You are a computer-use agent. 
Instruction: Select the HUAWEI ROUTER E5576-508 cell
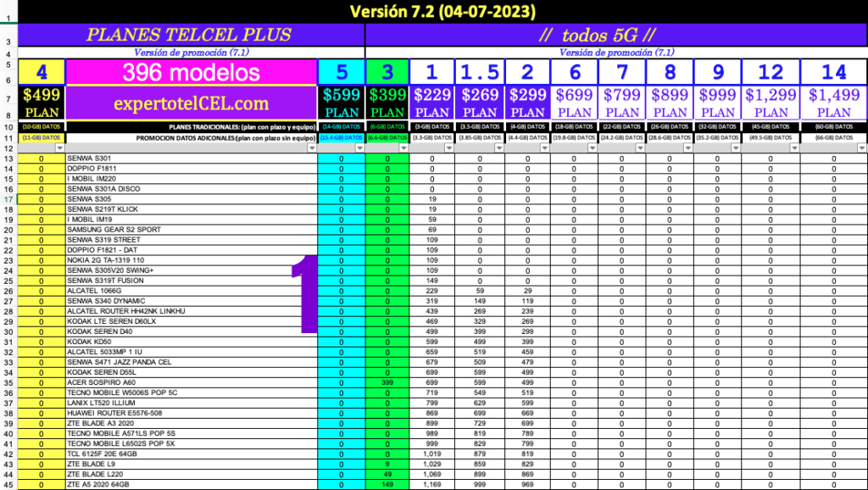(x=192, y=413)
